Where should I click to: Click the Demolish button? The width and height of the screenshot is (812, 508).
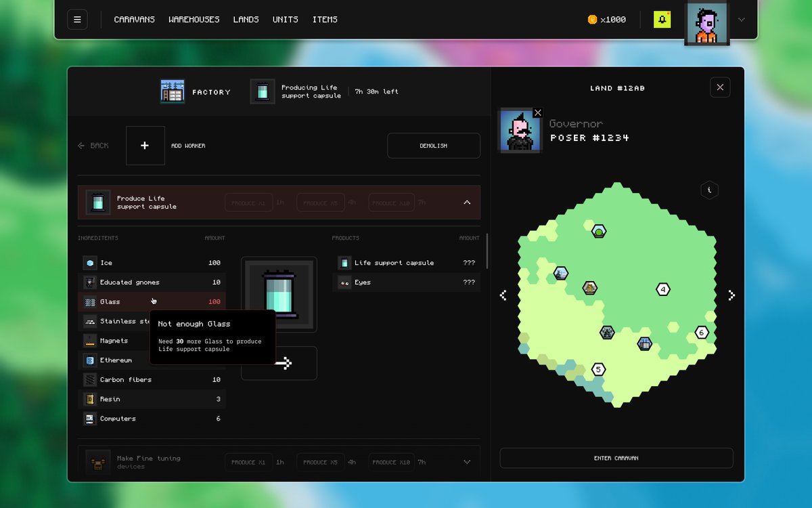434,146
